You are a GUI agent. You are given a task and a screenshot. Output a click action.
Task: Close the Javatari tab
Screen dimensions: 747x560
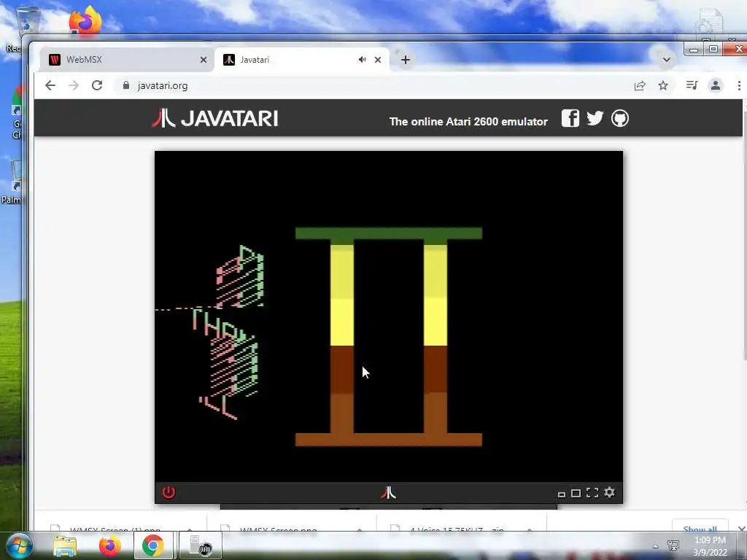tap(378, 60)
